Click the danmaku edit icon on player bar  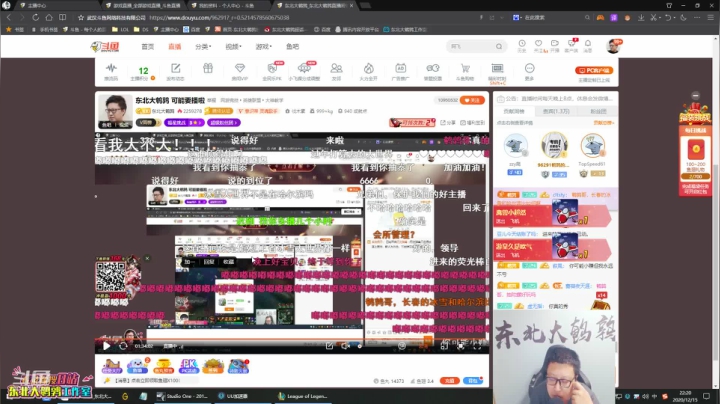tap(329, 346)
